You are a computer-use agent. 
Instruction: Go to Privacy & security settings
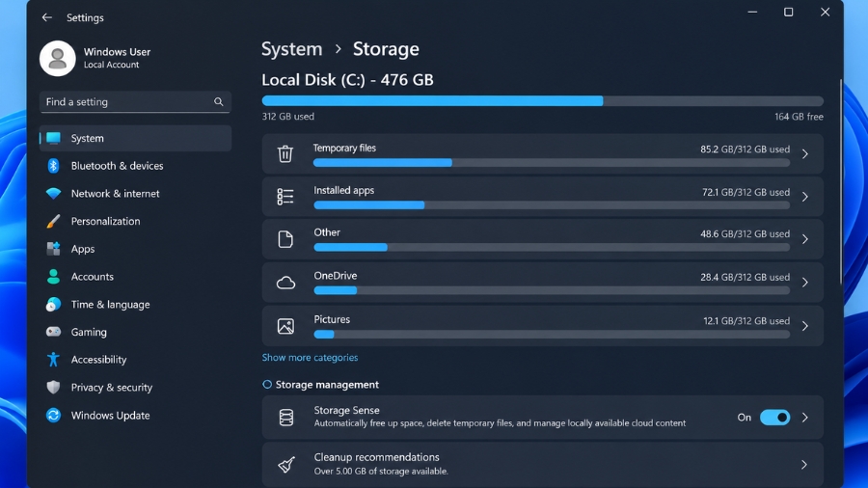[x=135, y=388]
